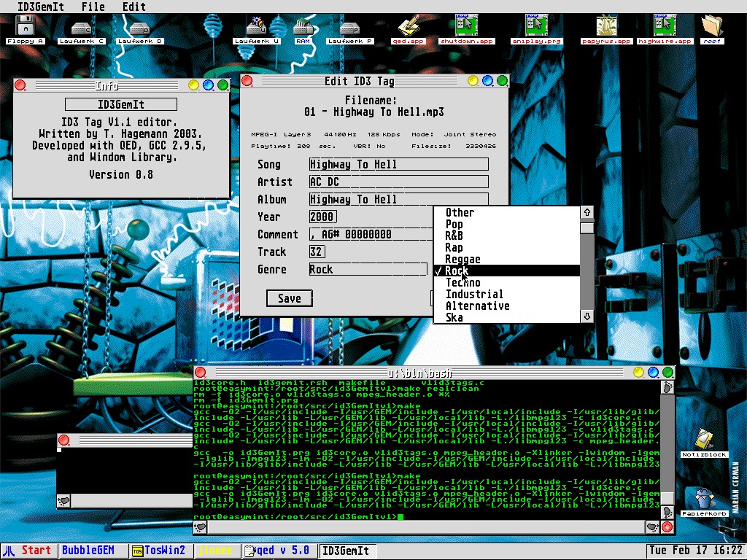Click the taskbar clock Tue Feb 17

pyautogui.click(x=695, y=551)
